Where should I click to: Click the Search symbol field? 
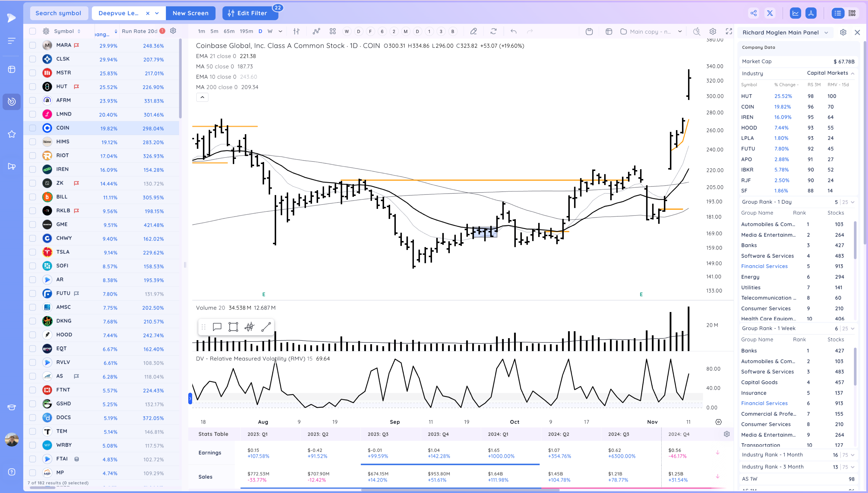pos(59,13)
